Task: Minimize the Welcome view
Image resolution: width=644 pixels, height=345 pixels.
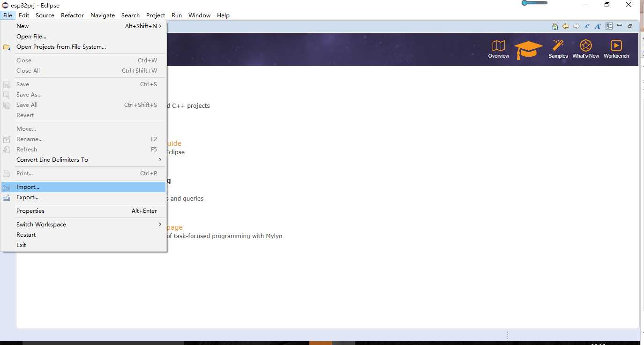Action: [620, 26]
